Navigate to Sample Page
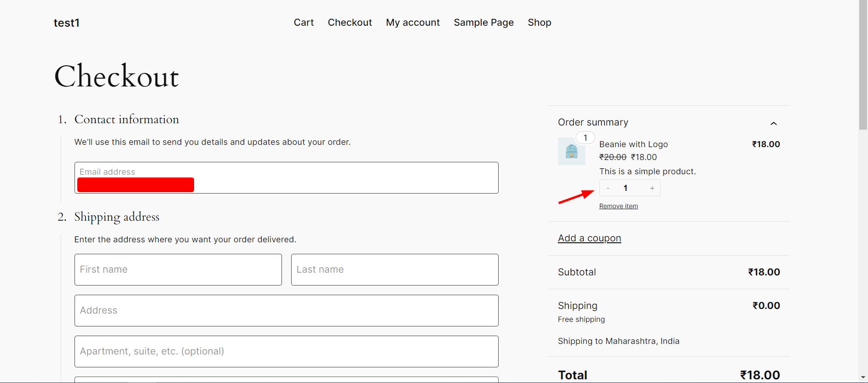This screenshot has height=383, width=868. click(483, 23)
